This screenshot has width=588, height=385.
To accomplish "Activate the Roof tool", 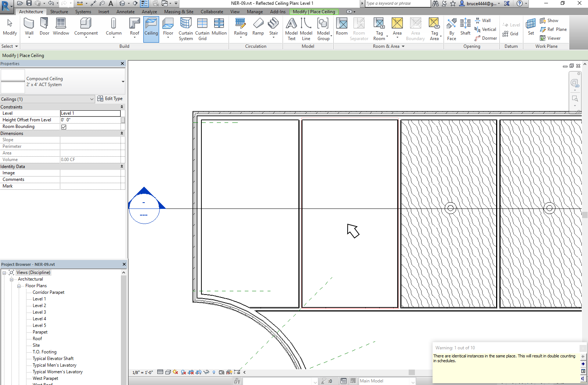I will [135, 28].
